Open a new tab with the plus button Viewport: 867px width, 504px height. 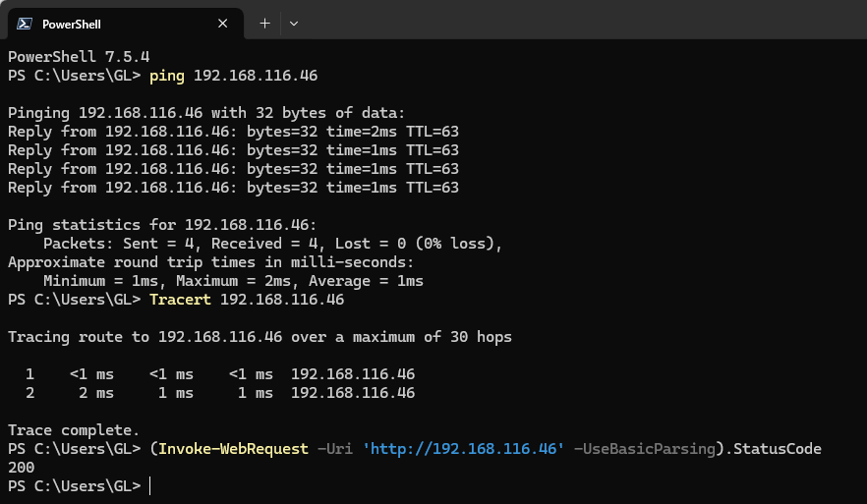click(x=263, y=23)
